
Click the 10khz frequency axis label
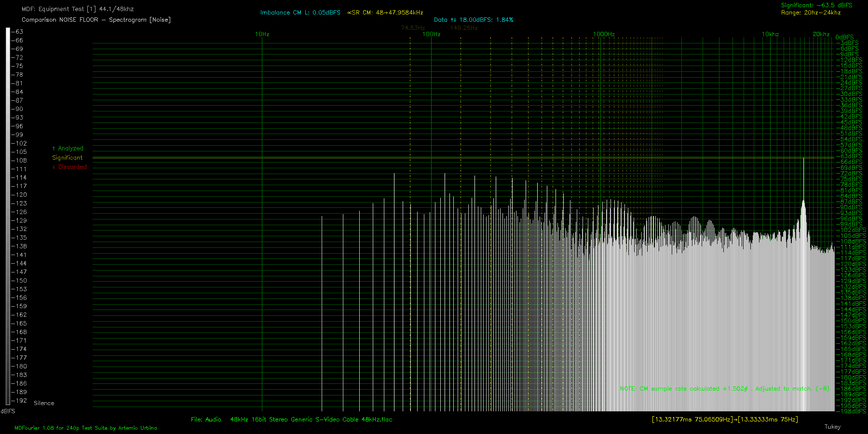tap(770, 34)
